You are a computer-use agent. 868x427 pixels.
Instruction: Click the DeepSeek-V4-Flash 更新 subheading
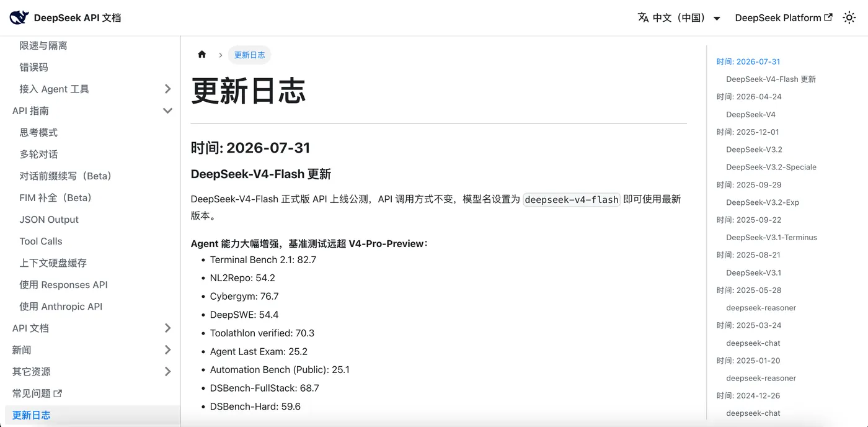[261, 174]
